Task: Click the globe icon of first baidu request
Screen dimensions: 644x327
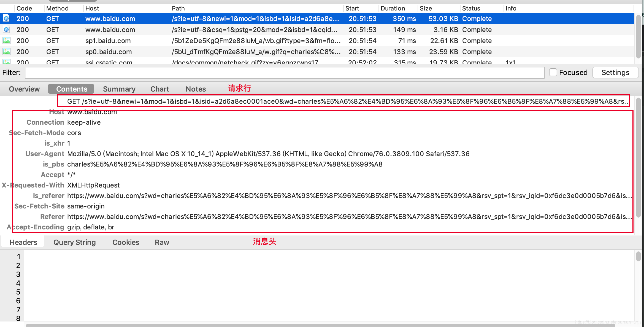Action: tap(6, 18)
